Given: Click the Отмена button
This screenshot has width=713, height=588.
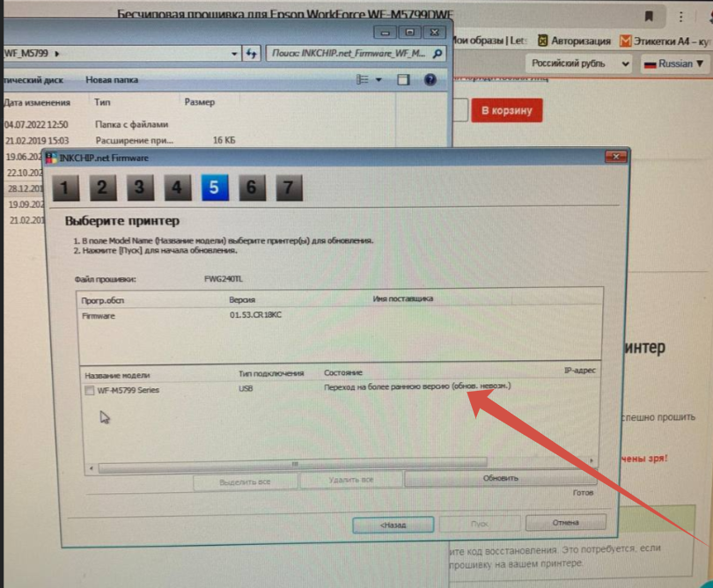Looking at the screenshot, I should (565, 523).
